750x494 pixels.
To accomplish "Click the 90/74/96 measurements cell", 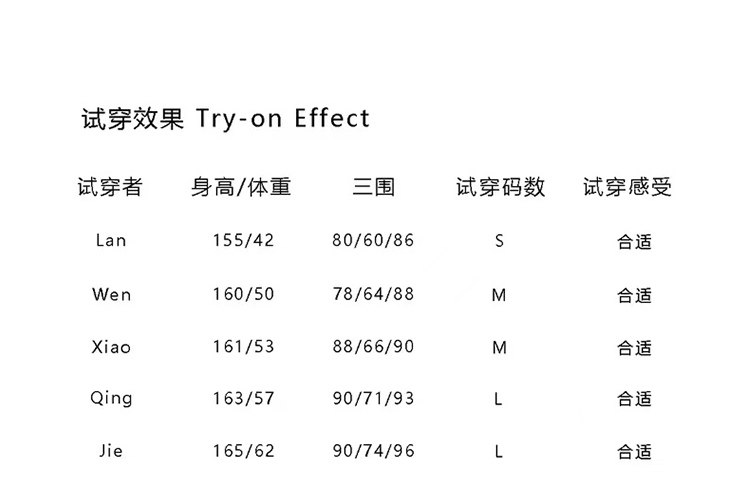I will coord(373,451).
